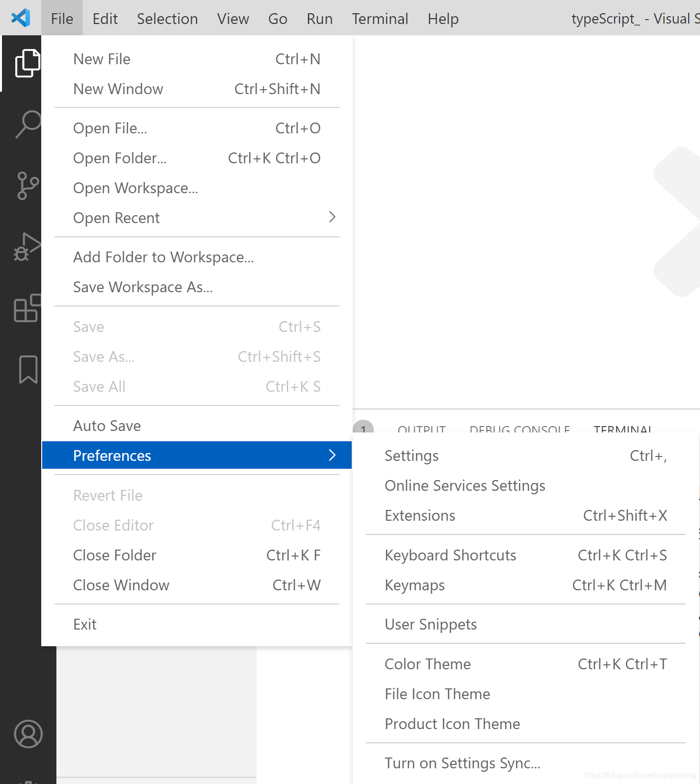
Task: Open Keymaps entry
Action: pos(526,585)
